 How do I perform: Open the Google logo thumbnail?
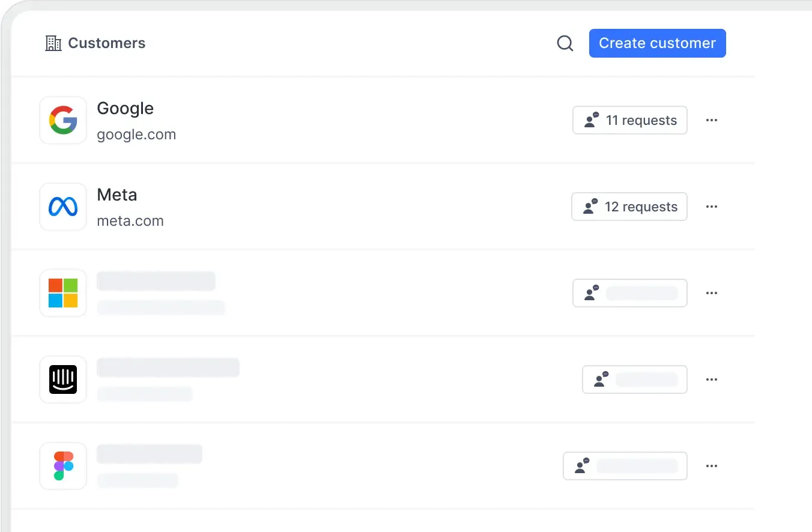[x=63, y=120]
